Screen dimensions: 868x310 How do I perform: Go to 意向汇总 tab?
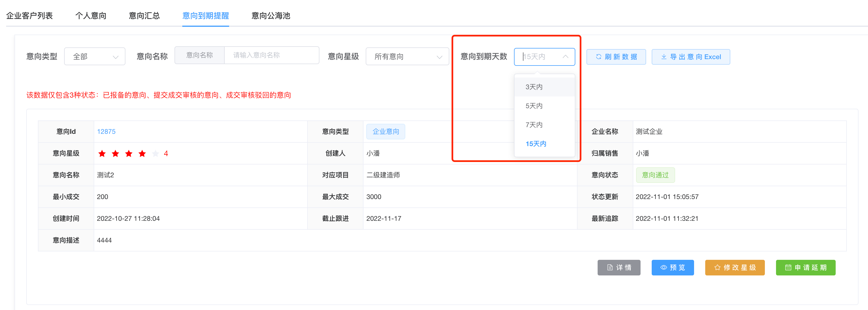tap(144, 16)
